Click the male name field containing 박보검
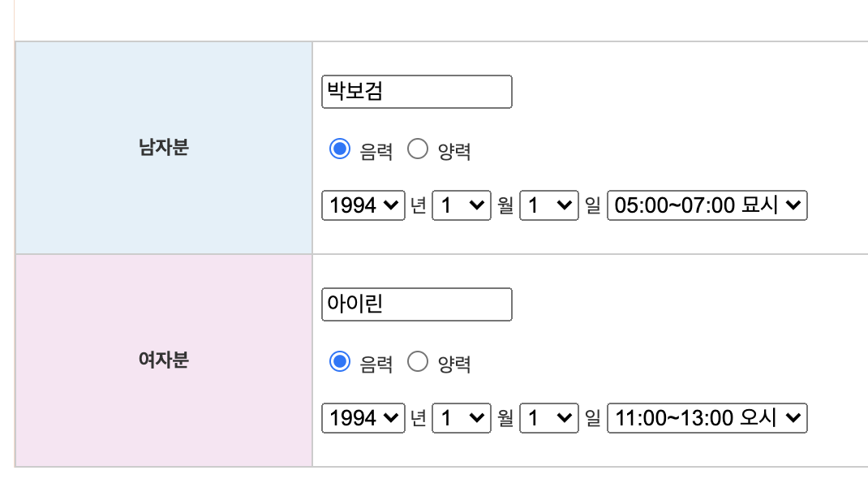Image resolution: width=868 pixels, height=479 pixels. tap(416, 92)
